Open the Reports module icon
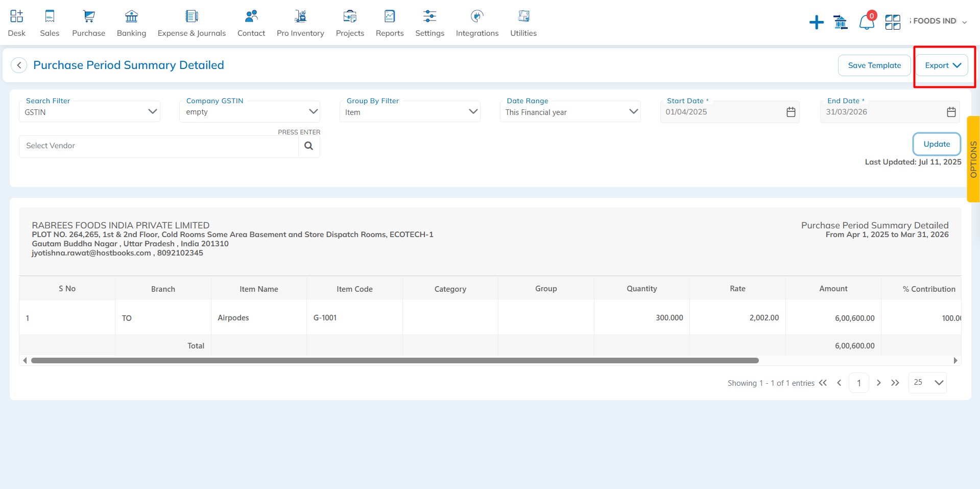980x489 pixels. pyautogui.click(x=390, y=16)
